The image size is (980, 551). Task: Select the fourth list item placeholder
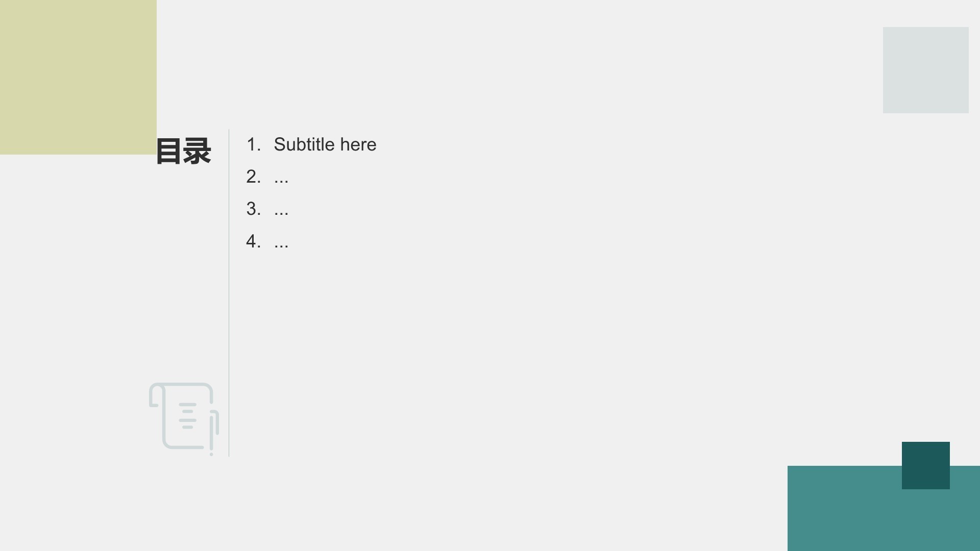pyautogui.click(x=281, y=242)
